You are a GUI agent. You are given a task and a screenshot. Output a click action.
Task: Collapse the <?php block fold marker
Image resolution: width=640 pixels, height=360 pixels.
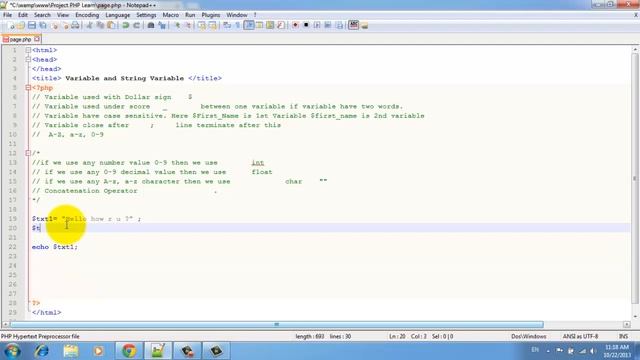[x=28, y=88]
